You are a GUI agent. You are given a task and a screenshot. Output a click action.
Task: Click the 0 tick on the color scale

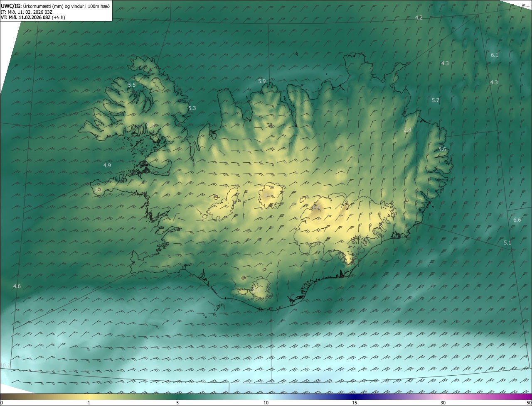coord(2,403)
